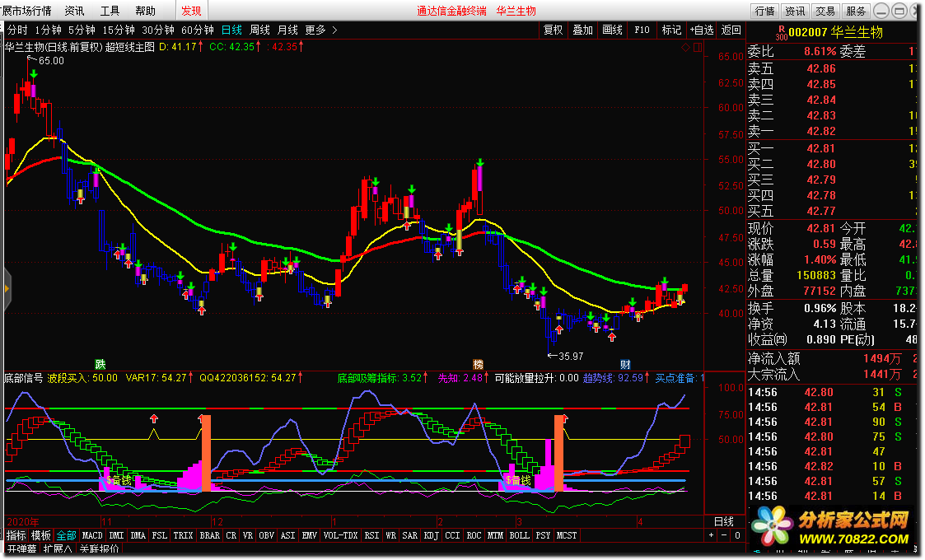
Task: Zoom out chart with the - button
Action: [724, 535]
